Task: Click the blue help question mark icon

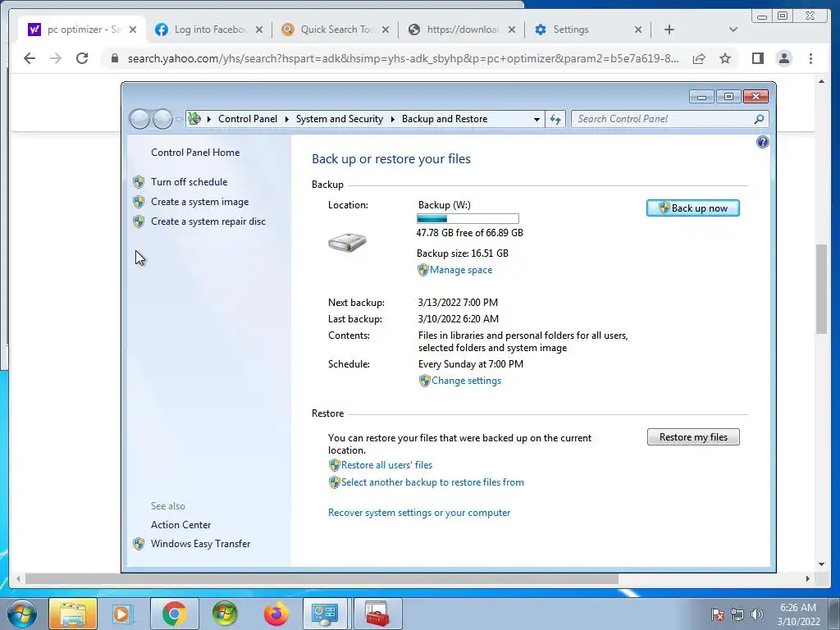Action: pyautogui.click(x=762, y=142)
